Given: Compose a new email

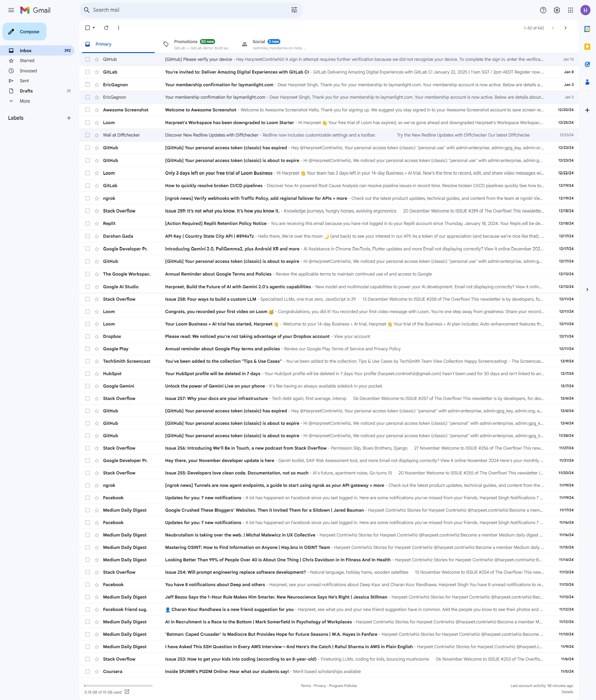Looking at the screenshot, I should pos(24,31).
